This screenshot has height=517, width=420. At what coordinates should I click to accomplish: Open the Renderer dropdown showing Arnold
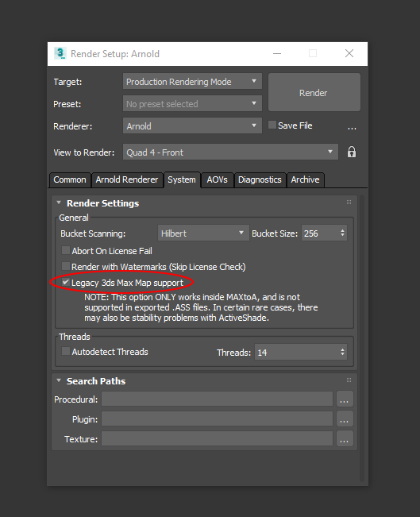pyautogui.click(x=192, y=125)
